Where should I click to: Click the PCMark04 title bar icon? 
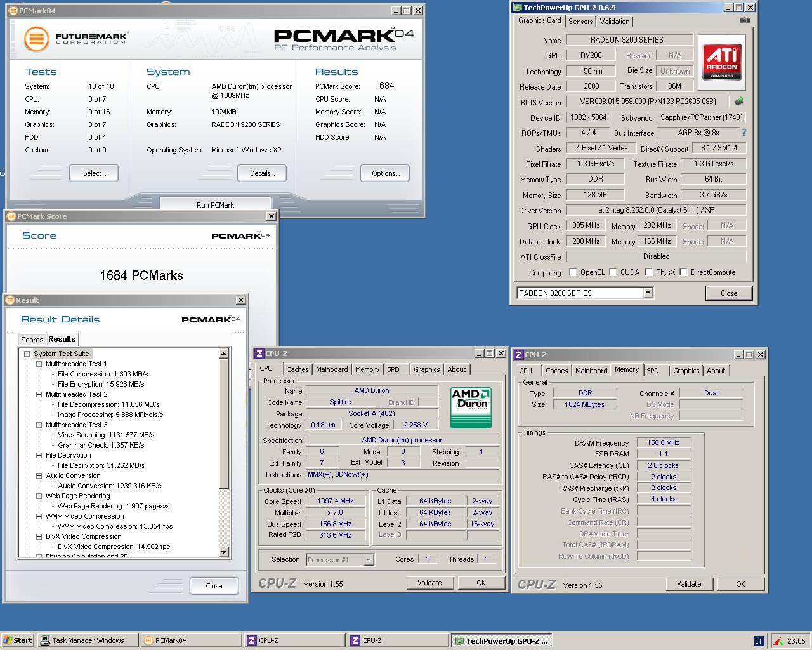coord(13,10)
